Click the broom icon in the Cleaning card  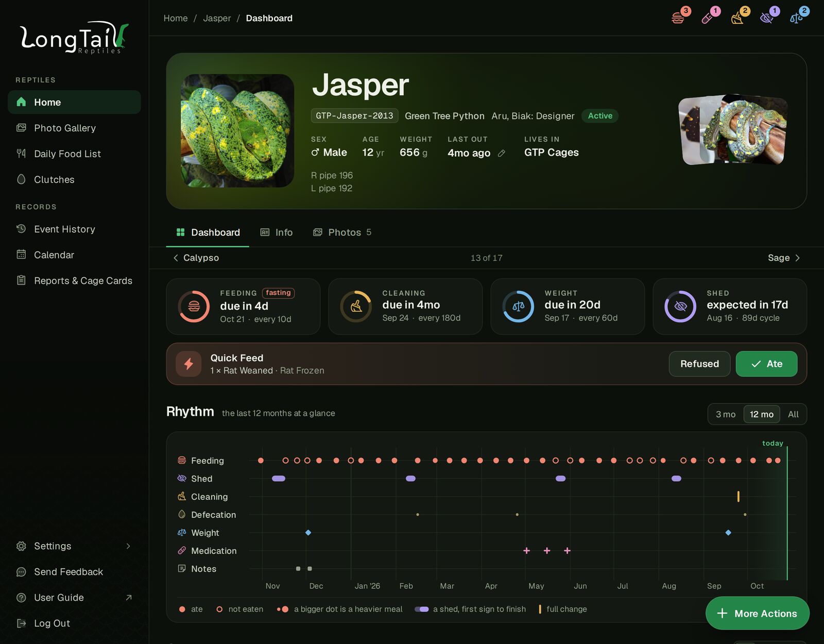[356, 307]
